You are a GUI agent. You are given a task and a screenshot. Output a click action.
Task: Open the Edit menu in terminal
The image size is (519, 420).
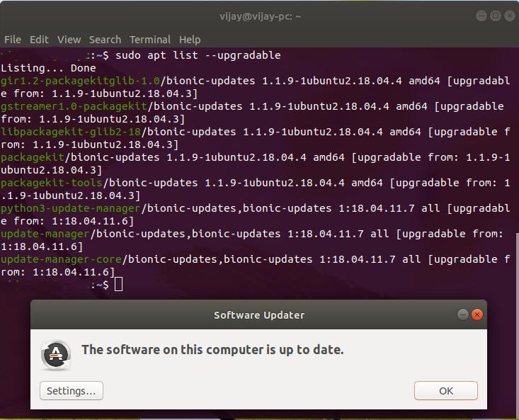(39, 40)
